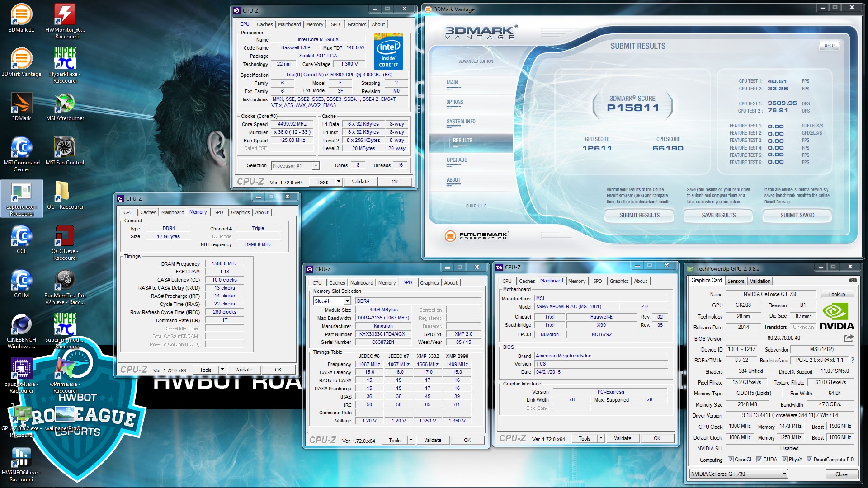Switch to Mainboard tab in CPU-Z SPD window
Image resolution: width=868 pixels, height=488 pixels.
361,283
